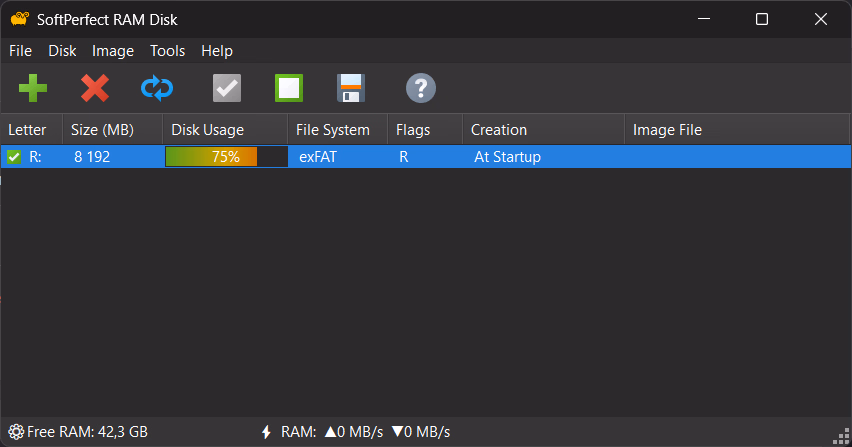Select the At Startup creation cell

click(506, 157)
